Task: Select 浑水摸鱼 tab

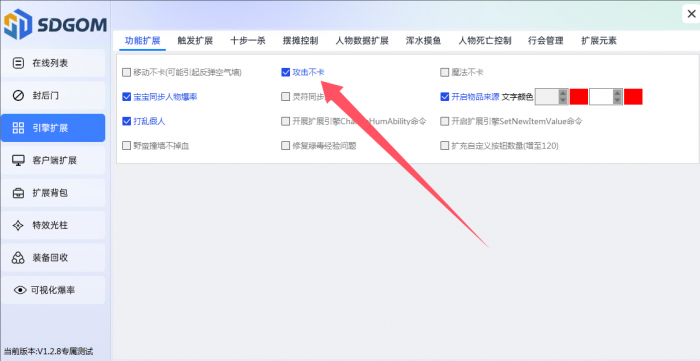Action: coord(423,41)
